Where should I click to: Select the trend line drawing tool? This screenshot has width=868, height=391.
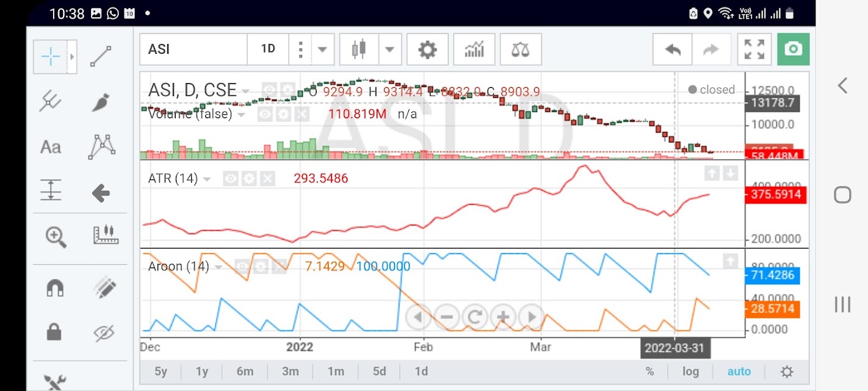click(101, 56)
